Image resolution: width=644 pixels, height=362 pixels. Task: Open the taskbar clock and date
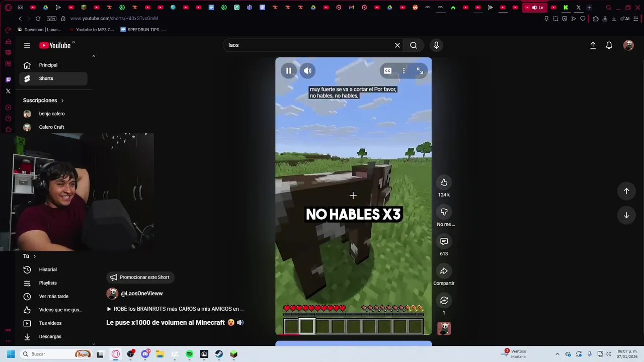[x=627, y=354]
